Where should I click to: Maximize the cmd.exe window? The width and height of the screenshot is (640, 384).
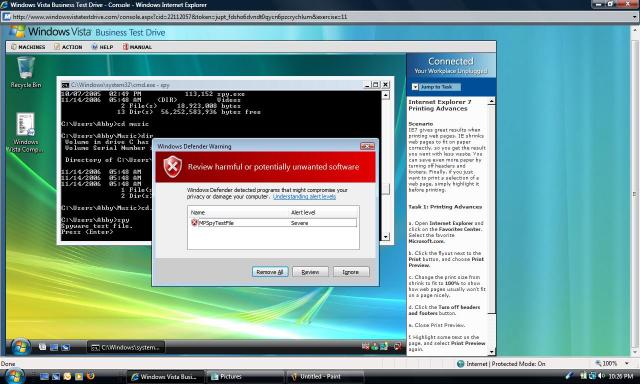[x=376, y=85]
